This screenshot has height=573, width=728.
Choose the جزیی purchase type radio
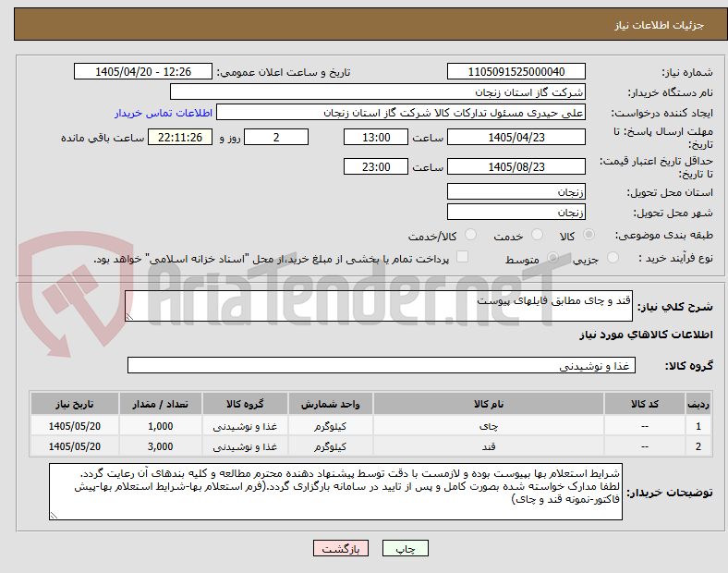coord(613,257)
